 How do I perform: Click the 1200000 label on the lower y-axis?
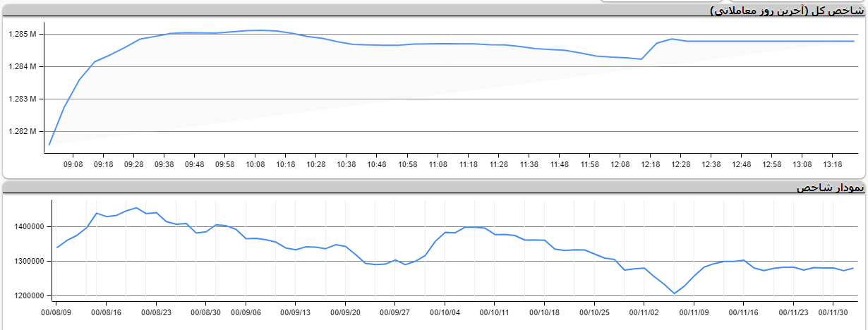coord(28,295)
